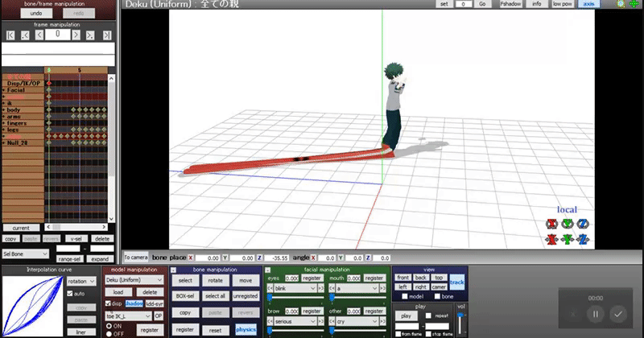Viewport: 644px width, 338px height.
Task: Expand the arms track group
Action: [x=4, y=116]
